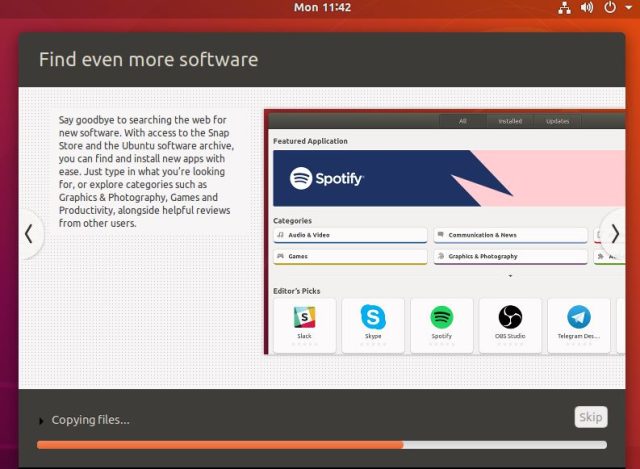Select the Skype icon in Editor's Picks
Viewport: 640px width, 469px height.
coord(373,318)
